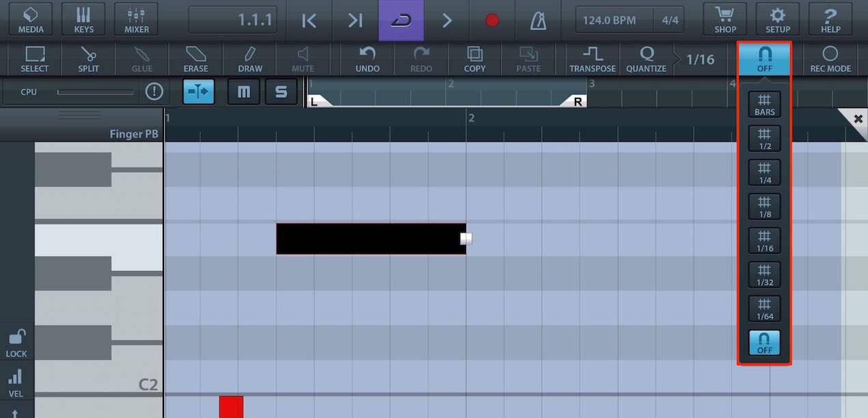Start recording with the red record button
Image resolution: width=868 pixels, height=418 pixels.
(492, 21)
